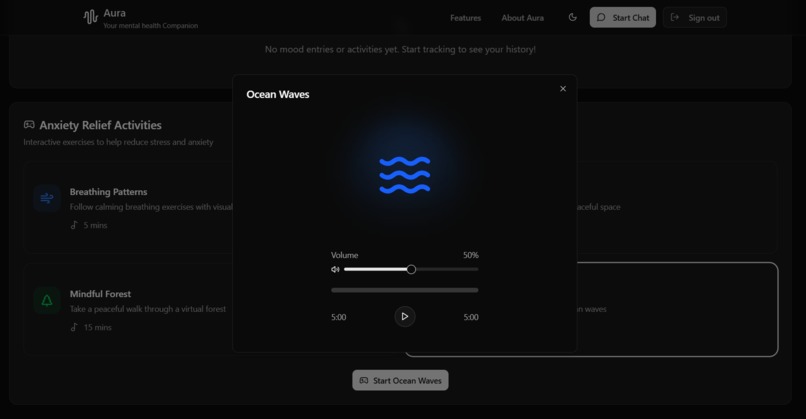Click the Ocean Waves dialog title
Image resolution: width=806 pixels, height=419 pixels.
click(x=278, y=95)
